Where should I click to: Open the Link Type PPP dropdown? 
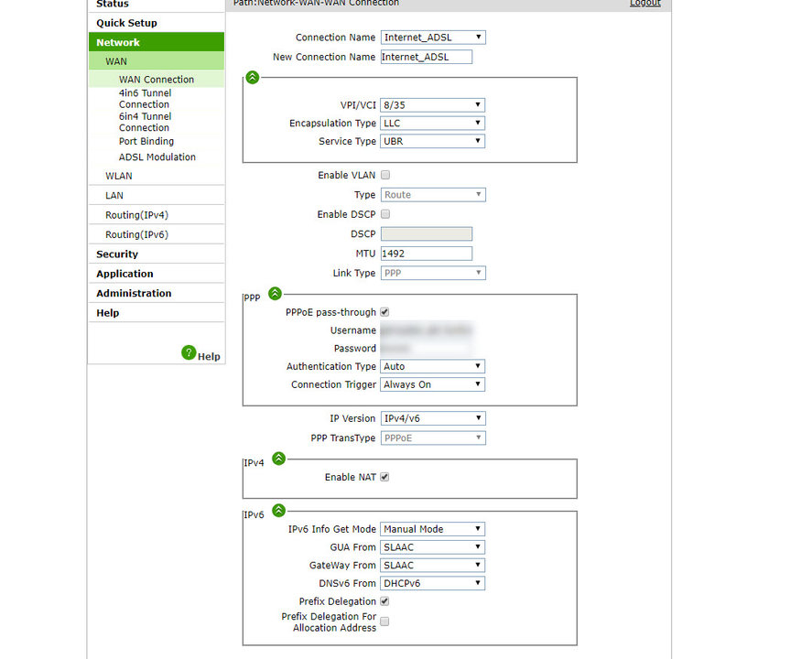point(433,273)
